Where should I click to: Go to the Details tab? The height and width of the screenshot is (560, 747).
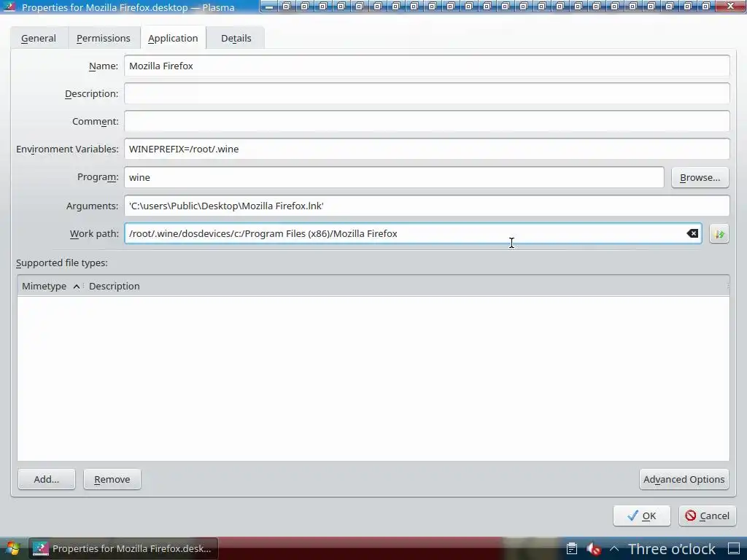coord(236,38)
